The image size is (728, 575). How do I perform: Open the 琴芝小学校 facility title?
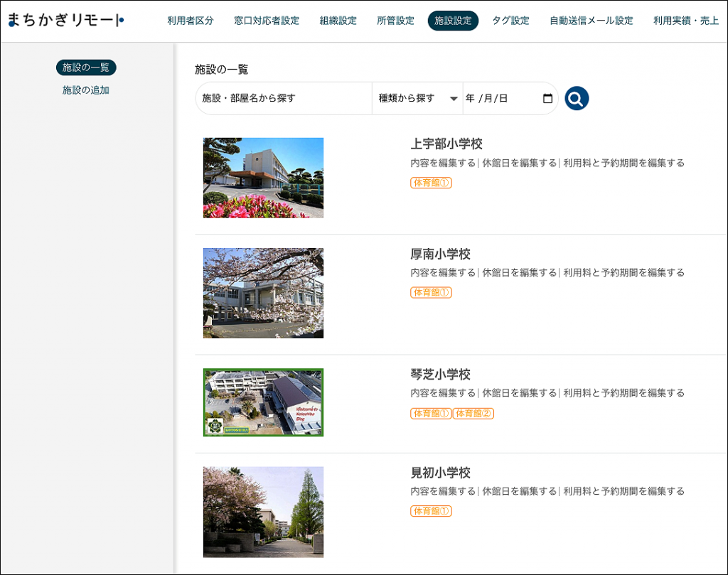click(440, 374)
